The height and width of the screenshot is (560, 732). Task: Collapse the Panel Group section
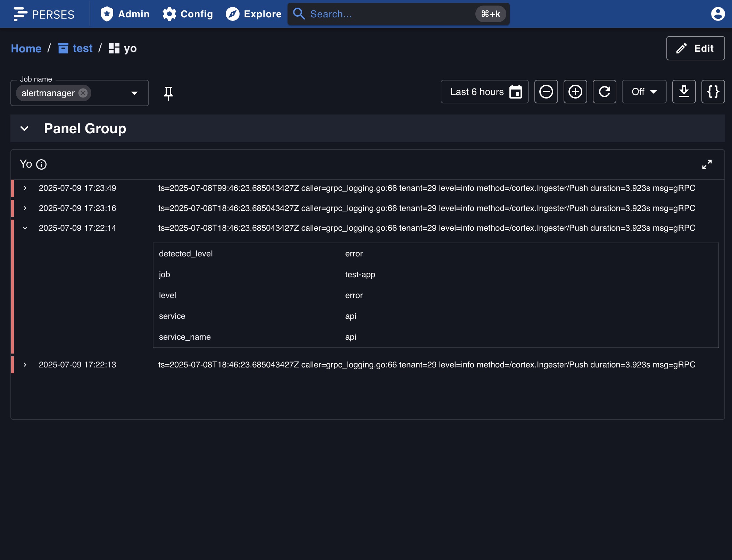pos(24,128)
